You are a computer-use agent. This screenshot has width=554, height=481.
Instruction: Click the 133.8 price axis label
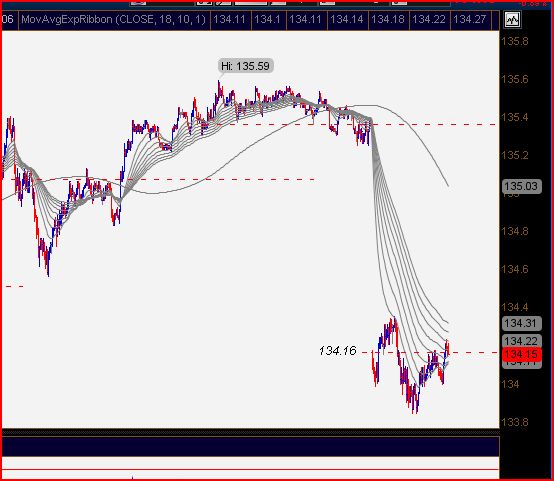(x=515, y=422)
